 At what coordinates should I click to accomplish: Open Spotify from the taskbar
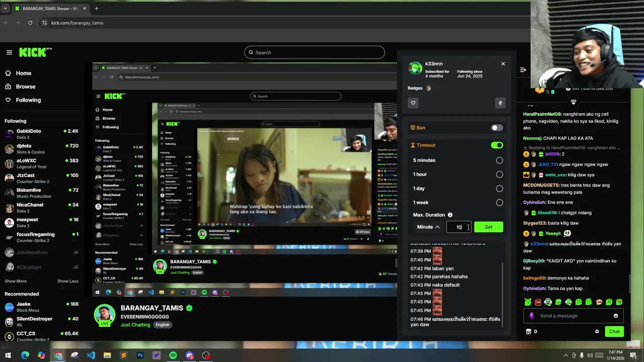coord(173,355)
